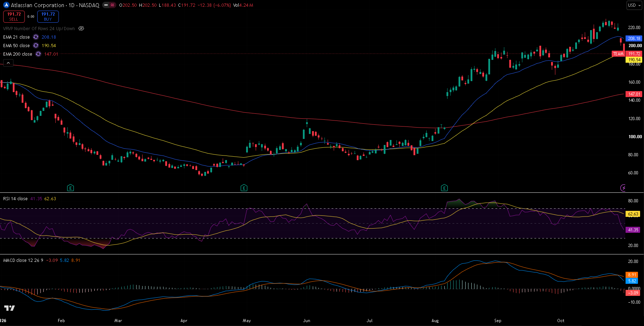Image resolution: width=644 pixels, height=326 pixels.
Task: Click the TEAM price label on the axis
Action: tap(618, 54)
